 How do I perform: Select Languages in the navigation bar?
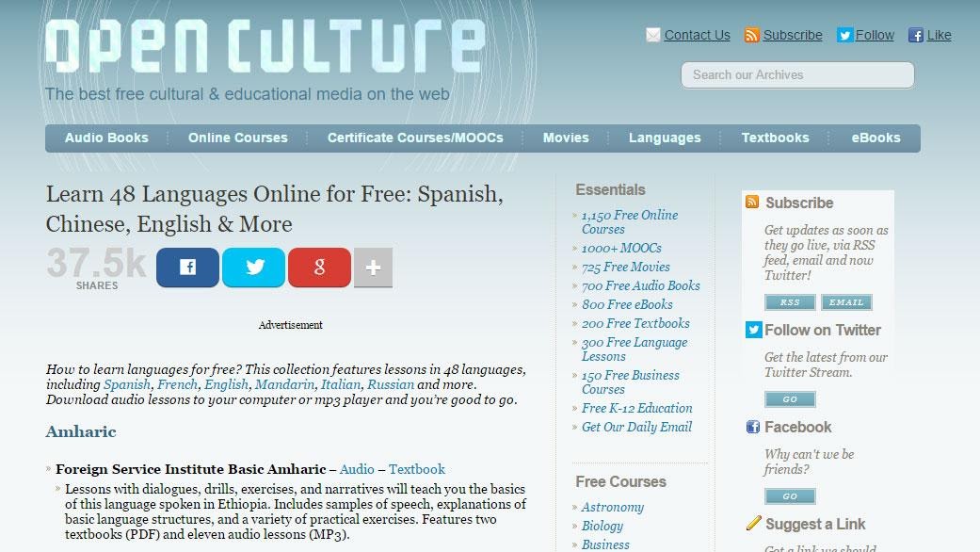[x=665, y=138]
